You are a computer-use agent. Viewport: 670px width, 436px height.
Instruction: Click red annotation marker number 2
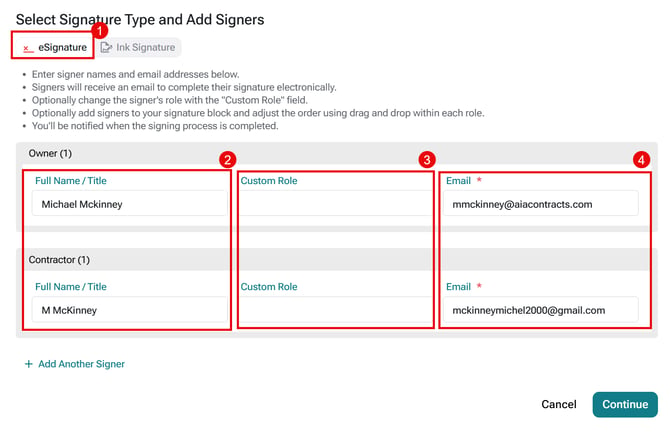(228, 160)
